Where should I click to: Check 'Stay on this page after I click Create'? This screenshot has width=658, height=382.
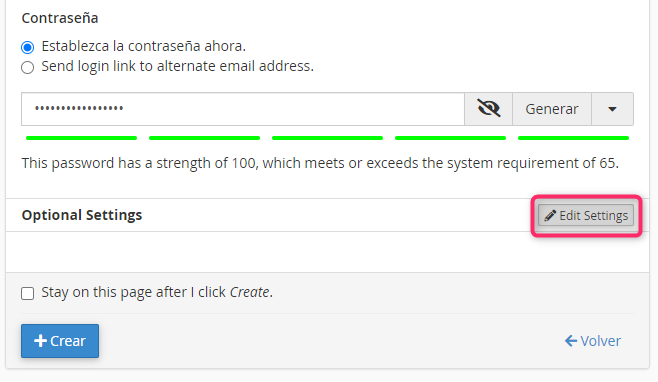[x=28, y=293]
